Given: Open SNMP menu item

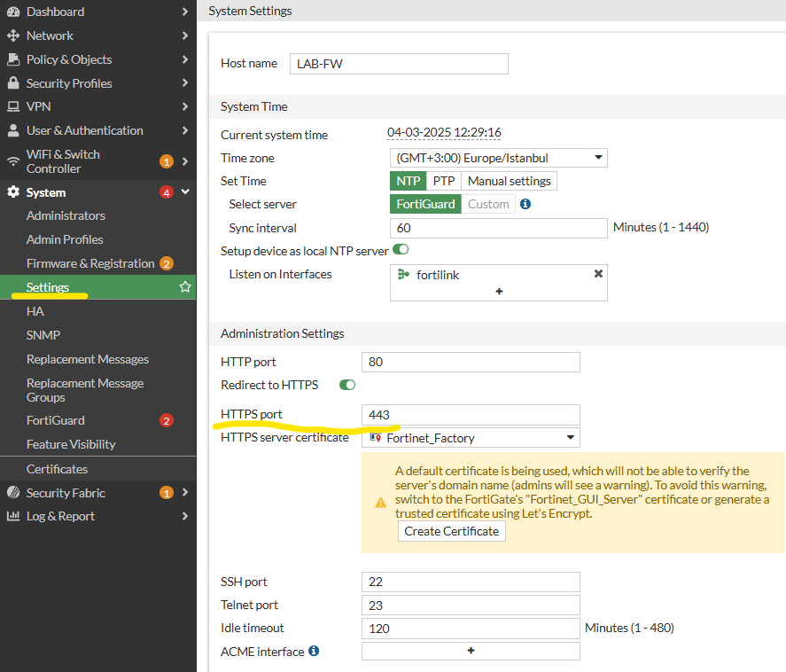Looking at the screenshot, I should click(x=98, y=335).
